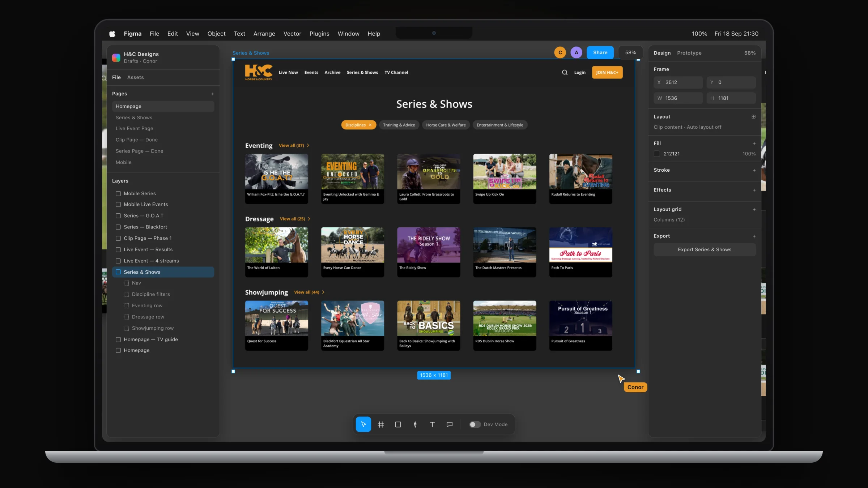Select the Frame tool hash icon
The width and height of the screenshot is (868, 488).
point(380,424)
